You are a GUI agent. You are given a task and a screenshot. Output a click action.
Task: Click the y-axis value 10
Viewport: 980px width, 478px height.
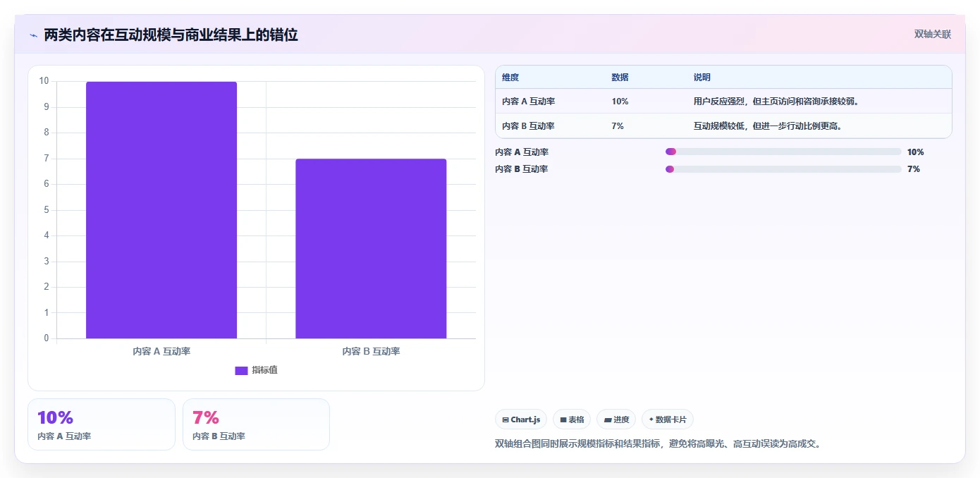pyautogui.click(x=44, y=81)
